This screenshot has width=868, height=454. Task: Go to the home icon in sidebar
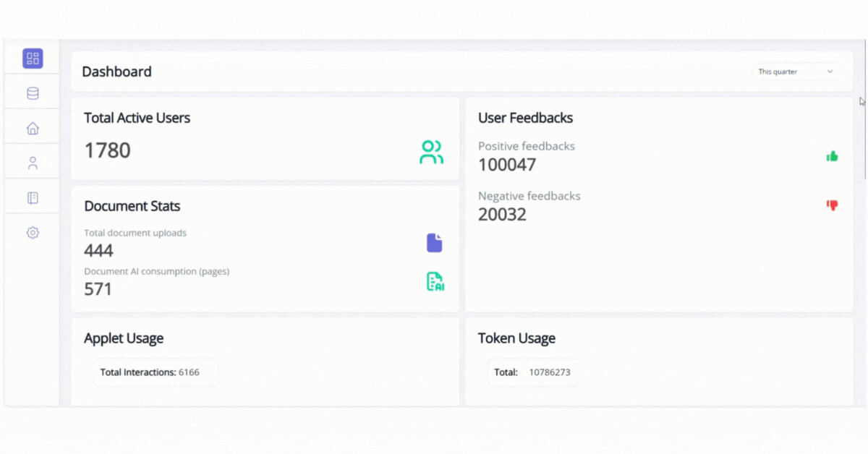(x=33, y=128)
